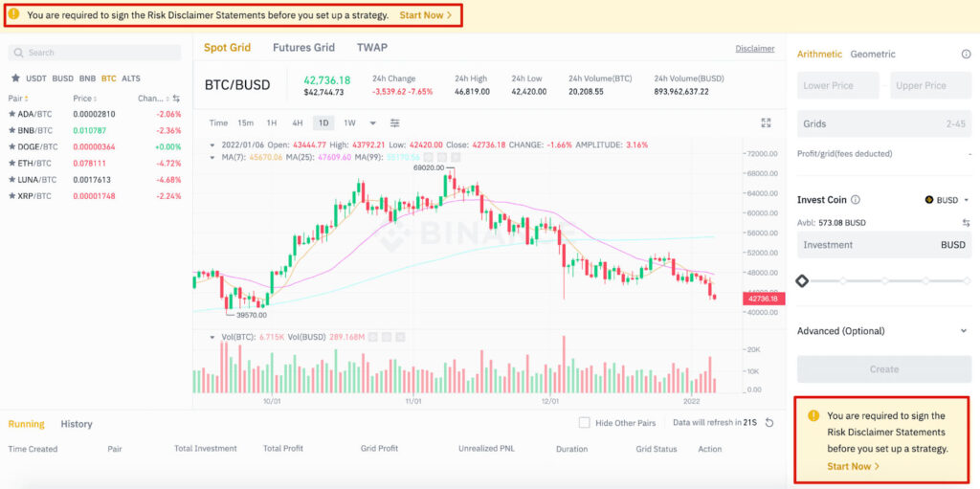Sort pair list by Pair column
The height and width of the screenshot is (489, 980).
18,99
